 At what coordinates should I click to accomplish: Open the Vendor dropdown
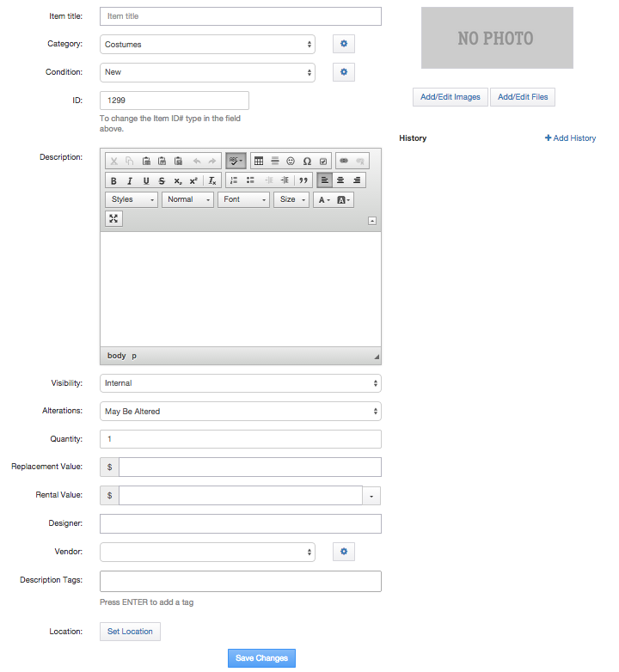(x=207, y=552)
